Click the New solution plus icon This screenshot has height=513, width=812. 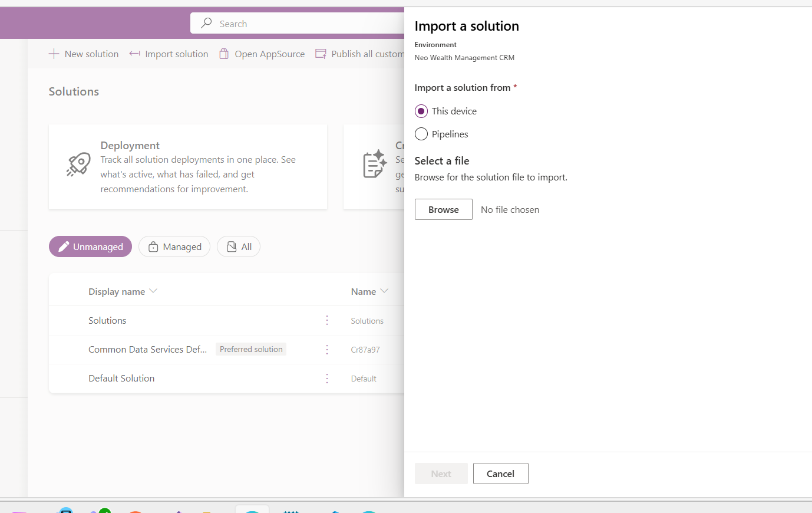(54, 54)
